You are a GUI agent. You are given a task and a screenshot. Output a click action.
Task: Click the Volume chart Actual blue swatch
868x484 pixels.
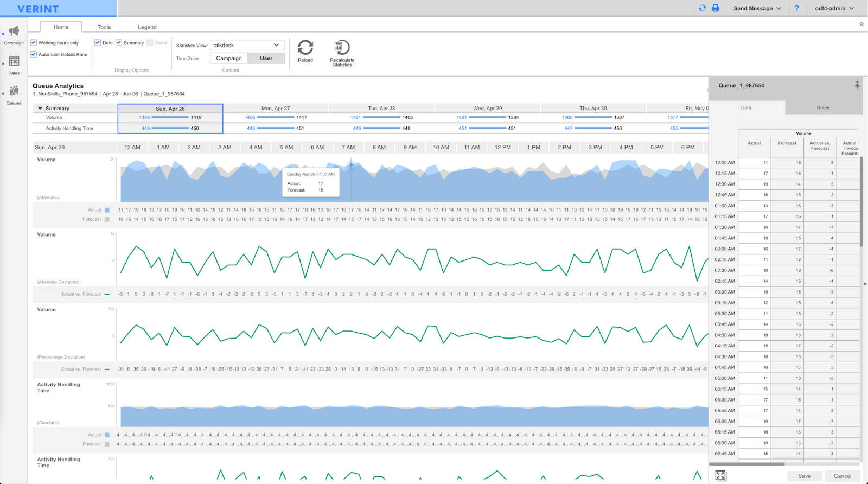(107, 210)
